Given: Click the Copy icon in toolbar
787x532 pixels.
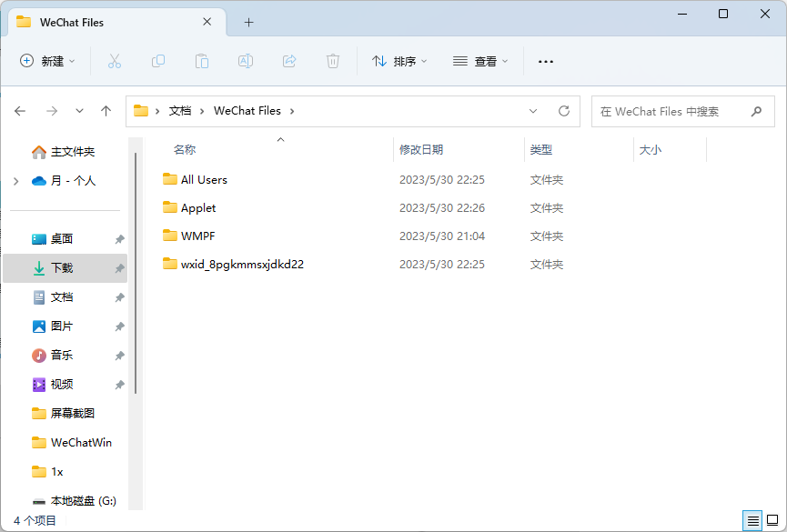Looking at the screenshot, I should click(x=158, y=61).
